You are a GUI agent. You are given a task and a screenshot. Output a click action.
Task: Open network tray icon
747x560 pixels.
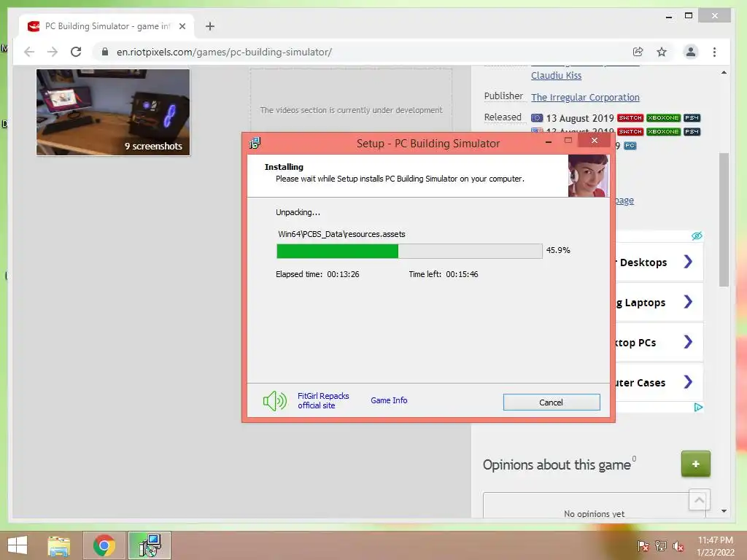coord(660,545)
